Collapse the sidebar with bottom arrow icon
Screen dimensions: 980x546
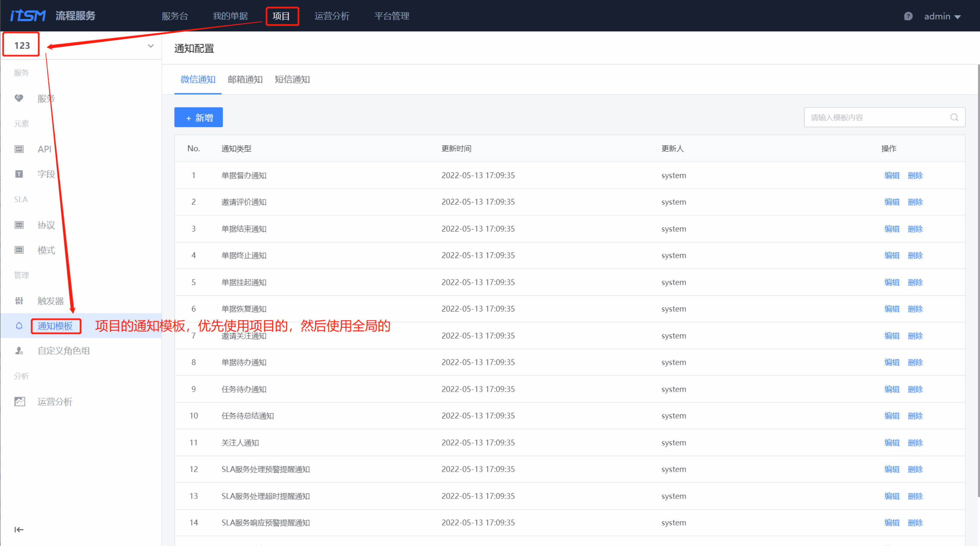(x=19, y=530)
